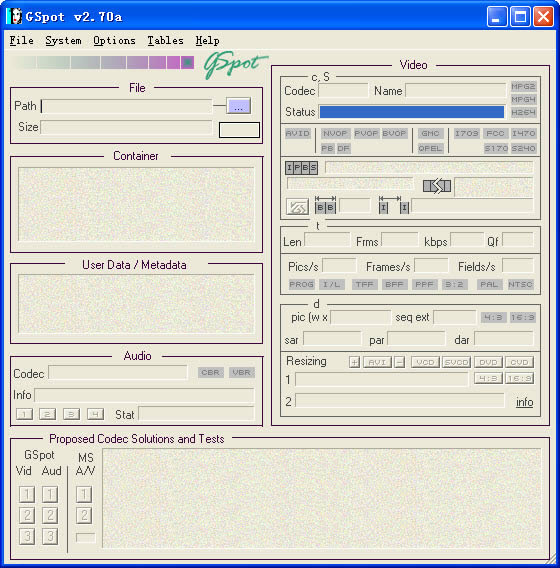
Task: Click the I-I frame interval icon
Action: (x=394, y=205)
